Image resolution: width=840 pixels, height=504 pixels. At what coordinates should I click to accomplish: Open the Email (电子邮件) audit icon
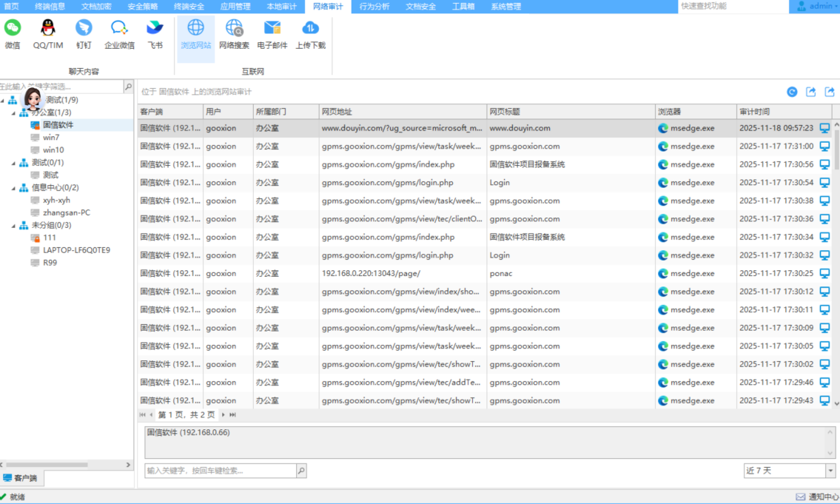pos(272,34)
